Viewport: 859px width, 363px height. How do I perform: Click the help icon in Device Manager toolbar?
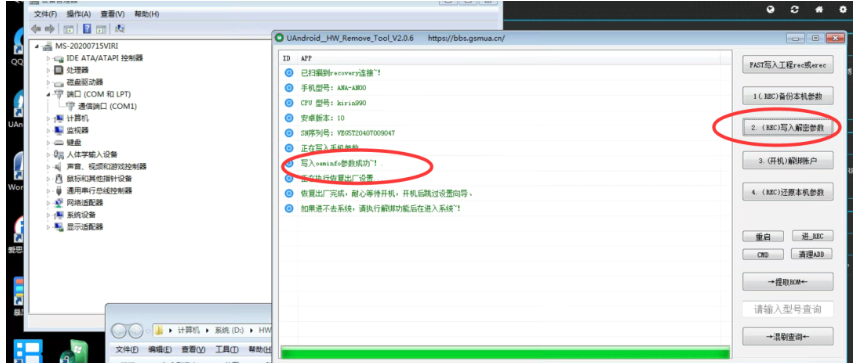[x=87, y=28]
